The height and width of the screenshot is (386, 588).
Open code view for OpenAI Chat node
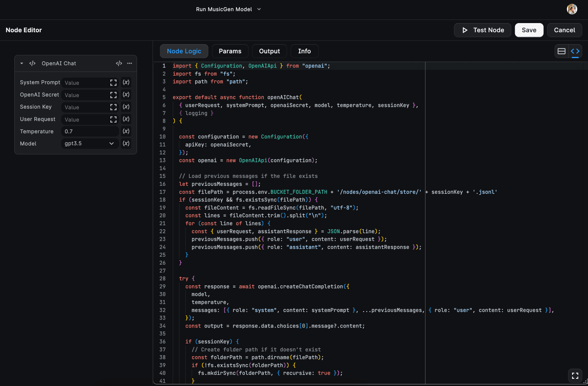coord(119,63)
